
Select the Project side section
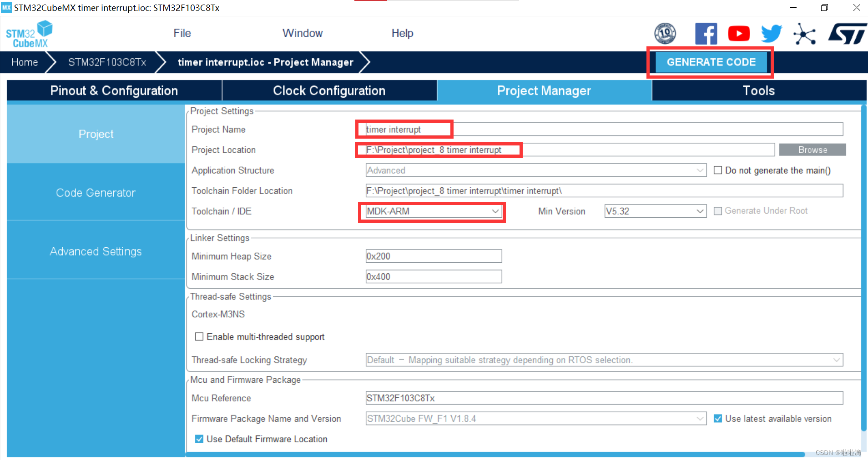96,134
